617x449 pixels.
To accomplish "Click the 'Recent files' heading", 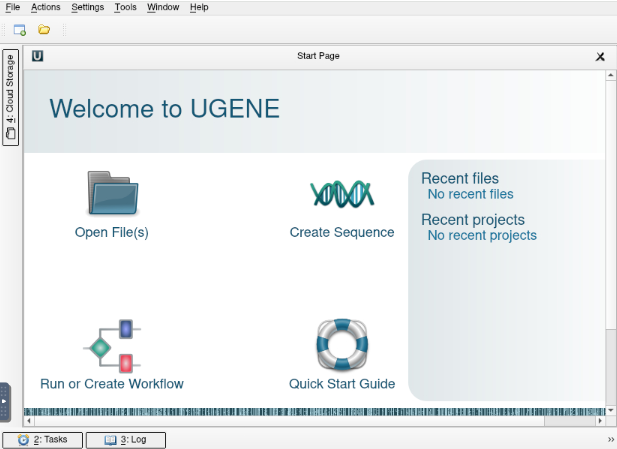I will (x=460, y=178).
